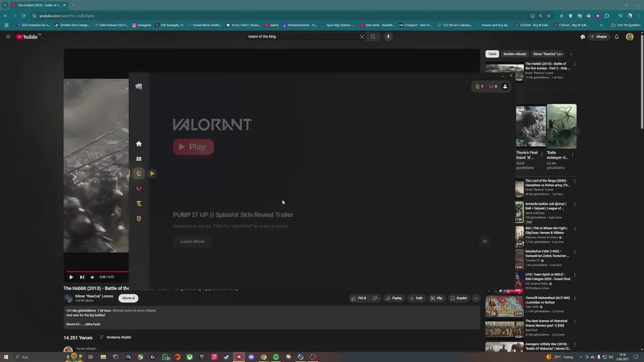Open the Gelen Kutusu bookmark
The width and height of the screenshot is (644, 362).
[110, 25]
